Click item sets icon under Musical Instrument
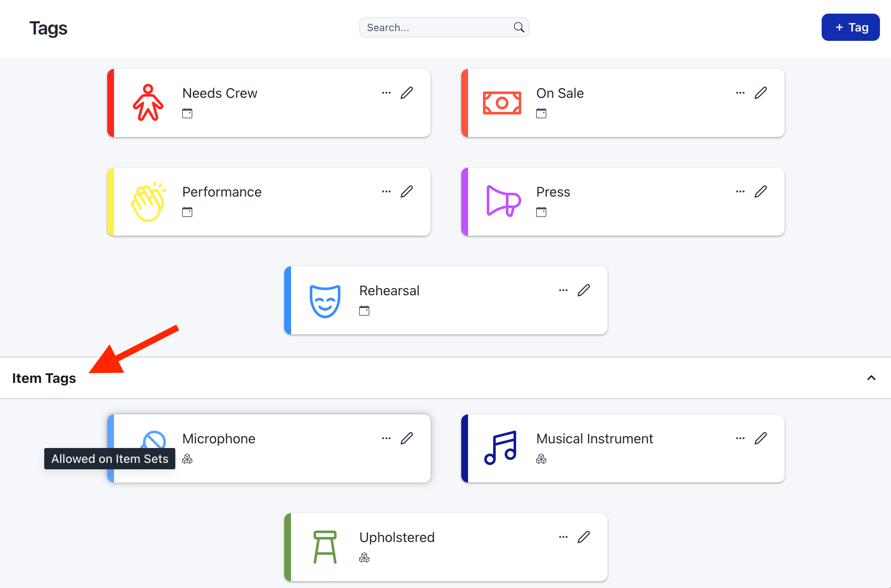Viewport: 891px width, 588px height. point(541,459)
